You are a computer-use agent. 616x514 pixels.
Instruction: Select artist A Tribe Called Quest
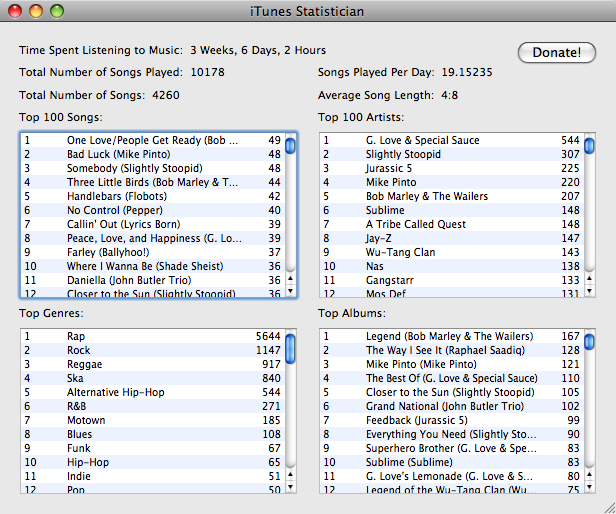click(x=452, y=224)
